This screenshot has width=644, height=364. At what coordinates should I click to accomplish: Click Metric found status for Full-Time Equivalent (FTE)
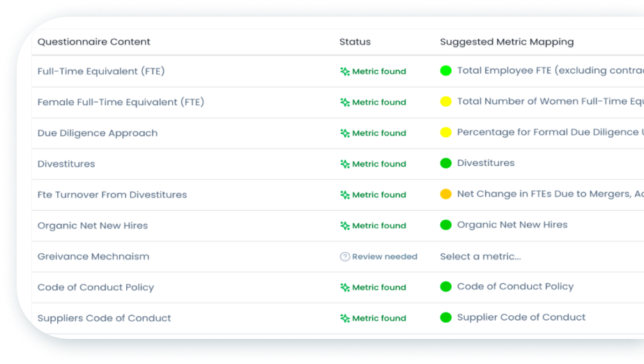pos(379,72)
